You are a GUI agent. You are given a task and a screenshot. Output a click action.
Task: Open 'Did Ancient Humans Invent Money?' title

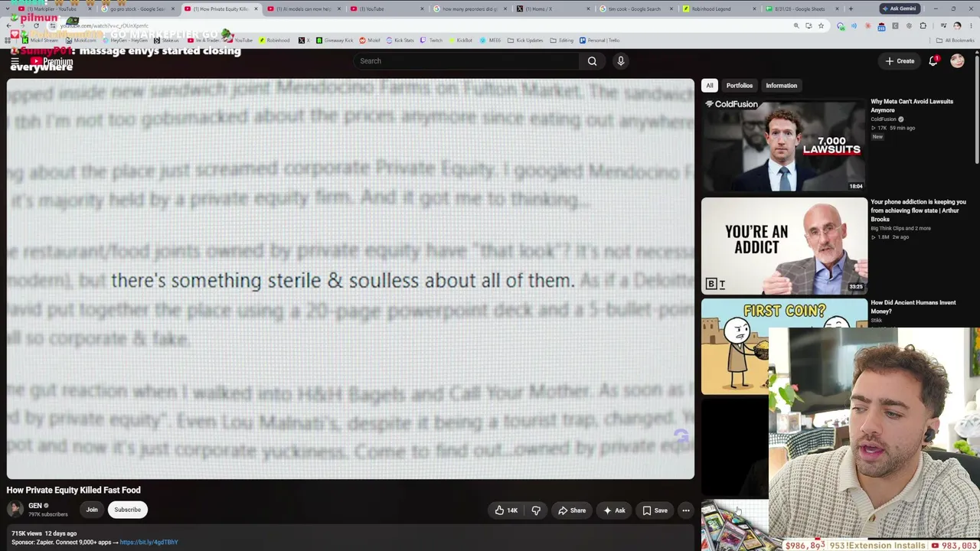tap(913, 307)
